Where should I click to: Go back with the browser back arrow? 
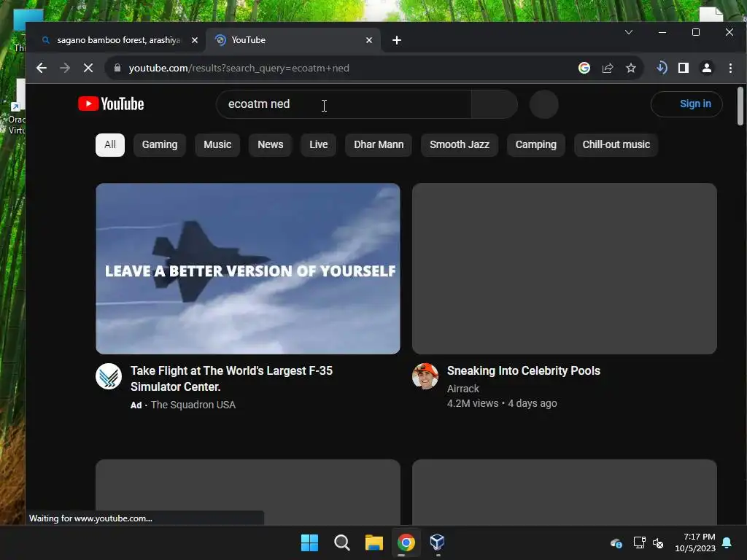(x=42, y=68)
